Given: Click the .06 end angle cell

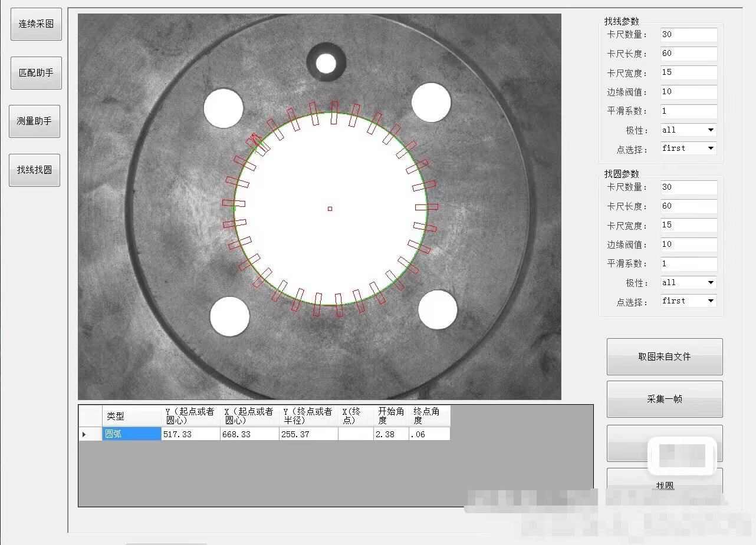Looking at the screenshot, I should pyautogui.click(x=429, y=434).
